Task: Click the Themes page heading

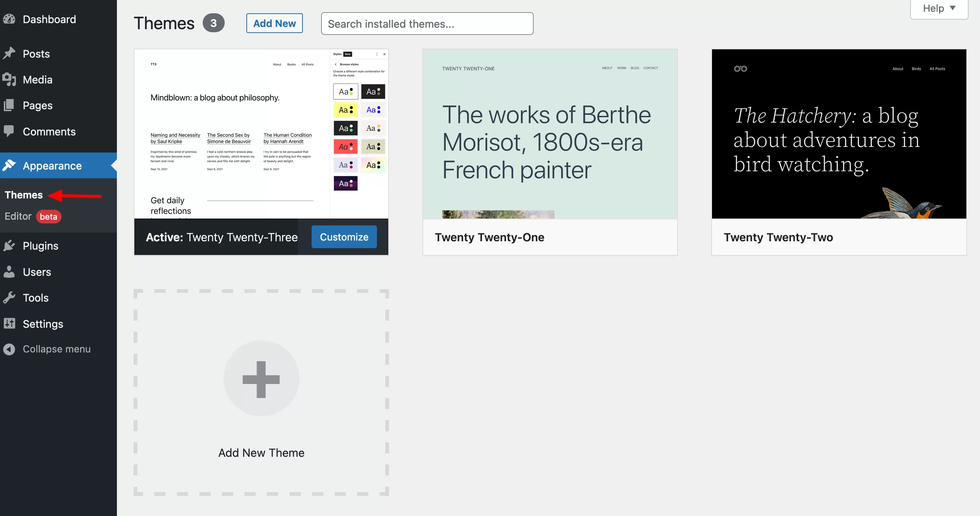Action: [164, 23]
